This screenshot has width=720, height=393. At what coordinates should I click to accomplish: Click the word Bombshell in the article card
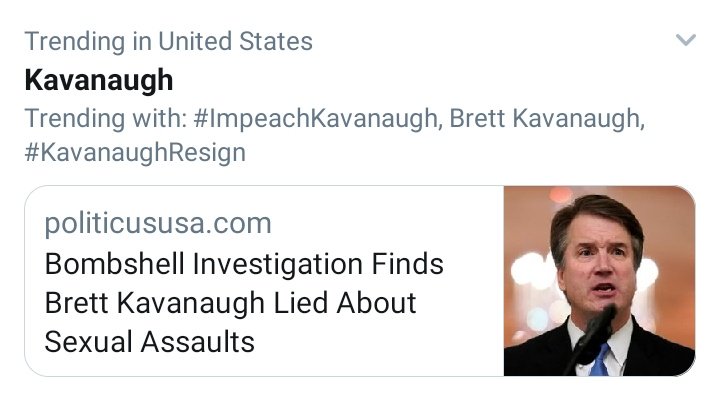click(x=115, y=264)
